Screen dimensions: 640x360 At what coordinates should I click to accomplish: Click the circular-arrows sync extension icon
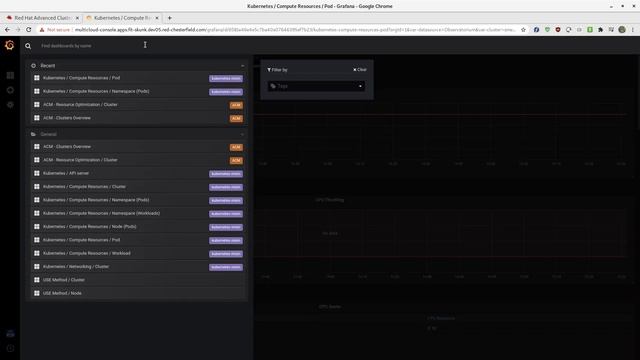pos(569,30)
